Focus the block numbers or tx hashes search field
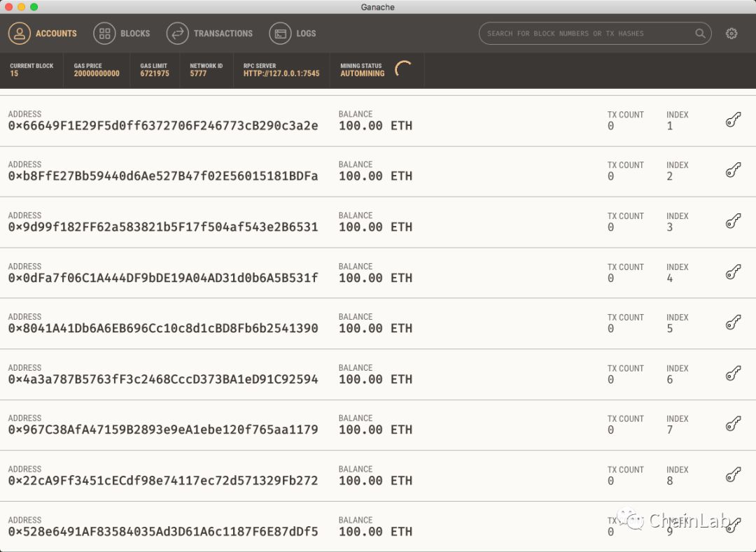756x552 pixels. point(595,34)
